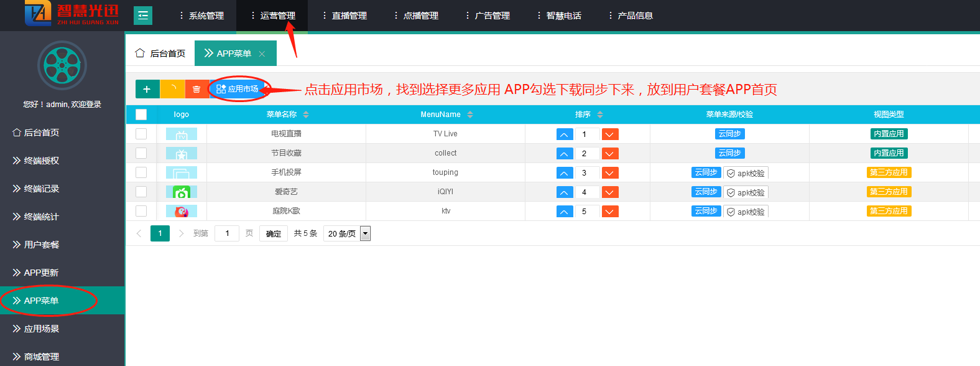Click the 应用市场 button
This screenshot has width=980, height=366.
coord(238,89)
